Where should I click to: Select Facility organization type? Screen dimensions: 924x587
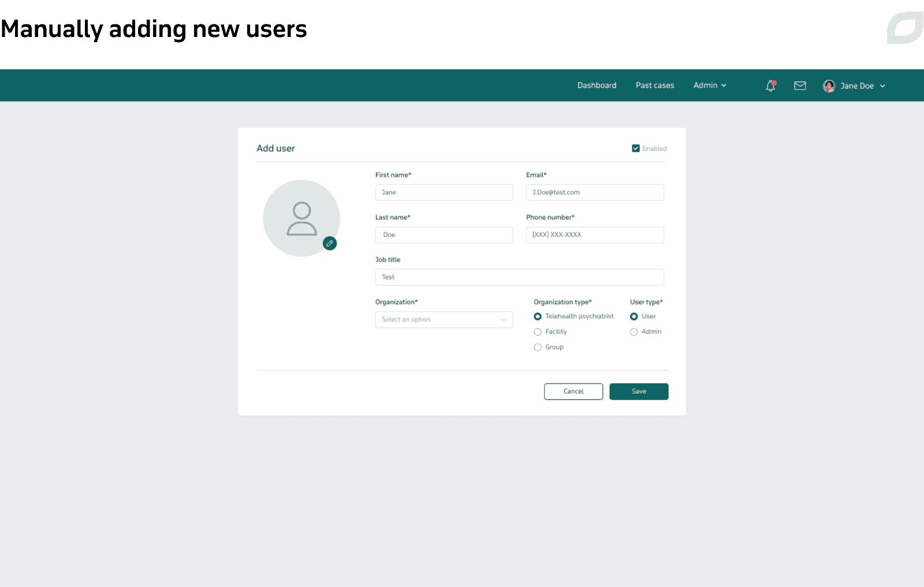[x=538, y=332]
